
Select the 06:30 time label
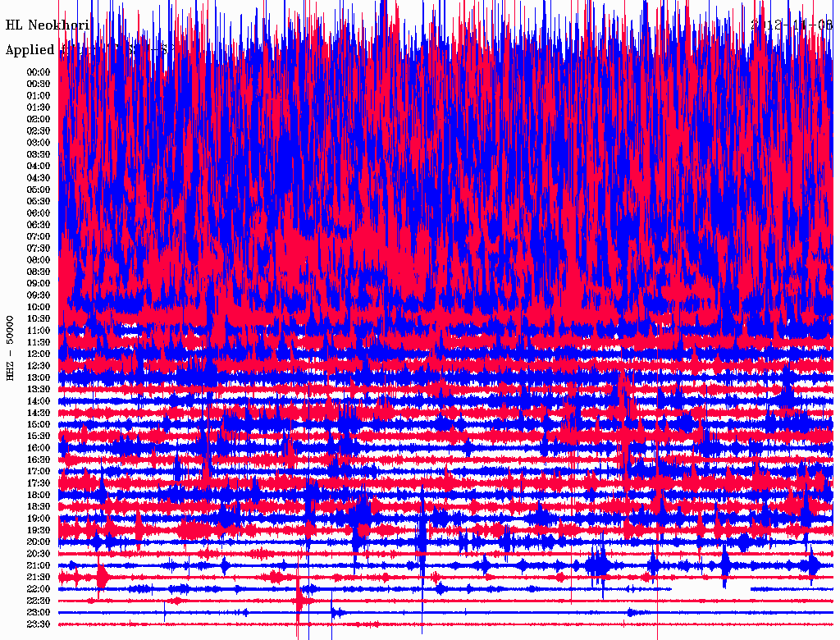39,225
